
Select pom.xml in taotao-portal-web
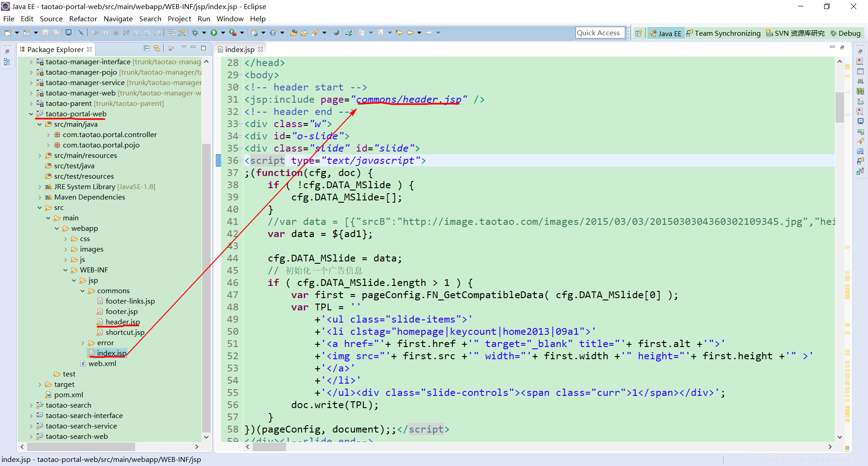coord(69,395)
